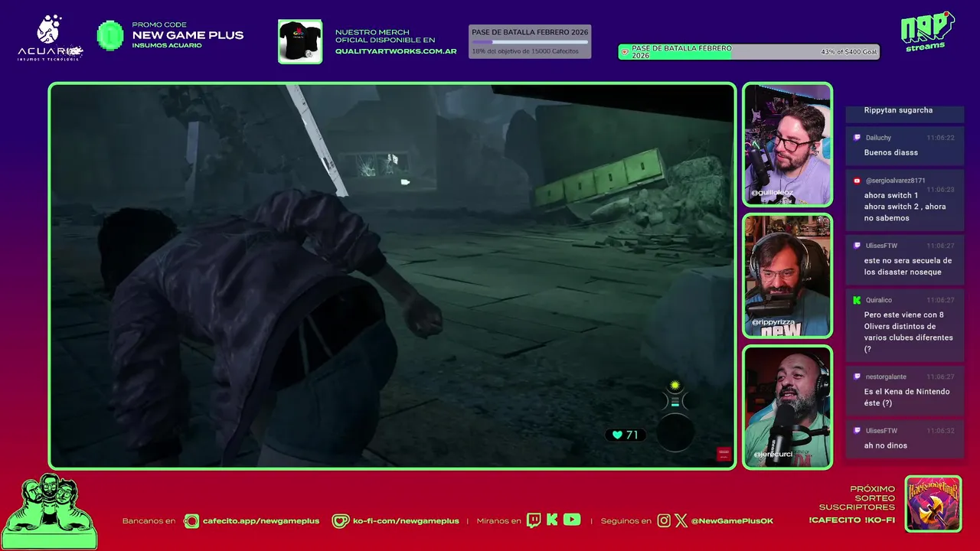
Task: Click the @jerecurci webcam feed
Action: click(787, 407)
